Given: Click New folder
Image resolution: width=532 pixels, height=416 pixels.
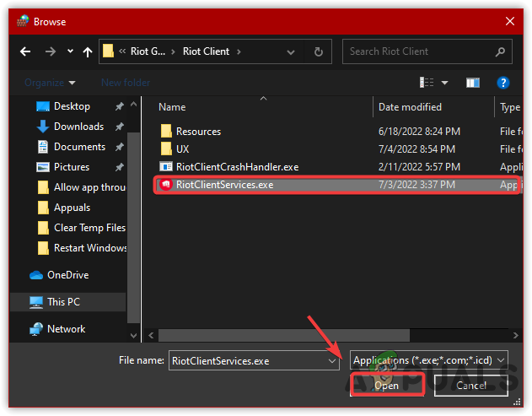Looking at the screenshot, I should click(x=125, y=83).
